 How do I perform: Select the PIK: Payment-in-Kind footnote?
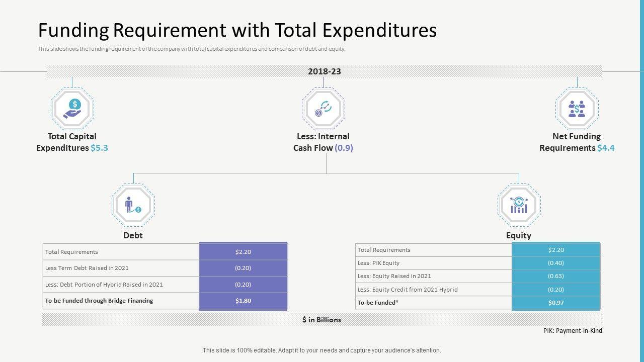point(573,331)
